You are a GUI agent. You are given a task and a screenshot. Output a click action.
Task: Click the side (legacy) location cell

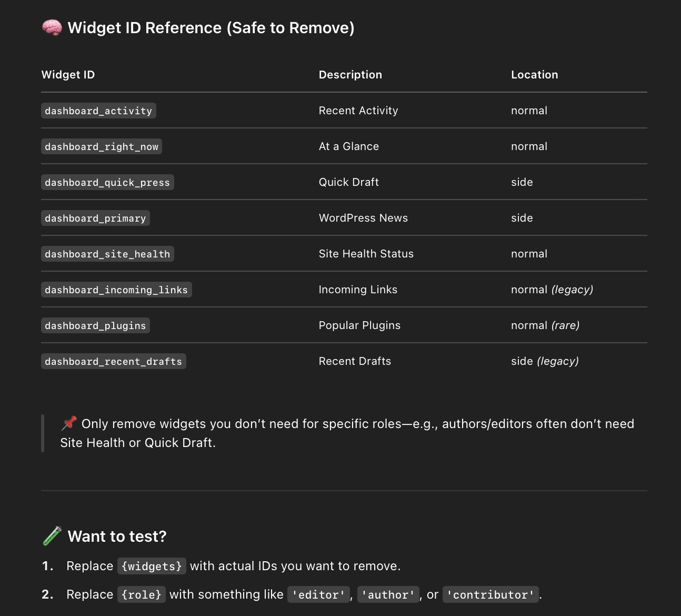pyautogui.click(x=545, y=361)
